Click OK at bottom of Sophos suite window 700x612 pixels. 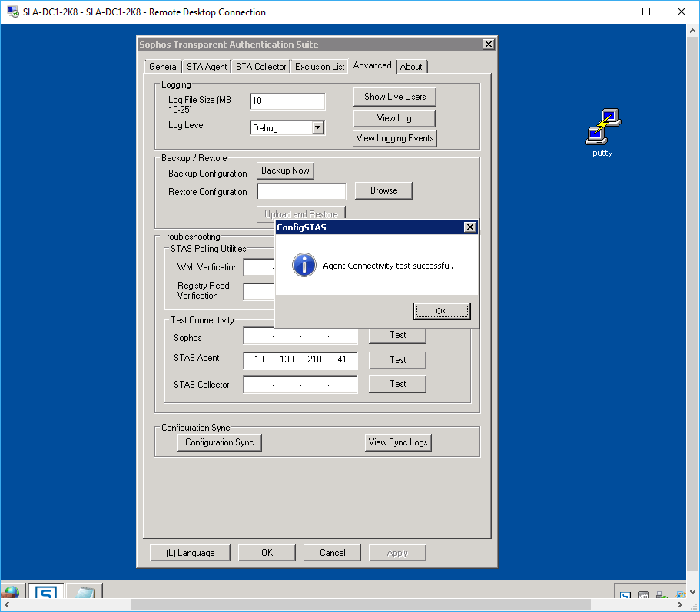point(267,553)
